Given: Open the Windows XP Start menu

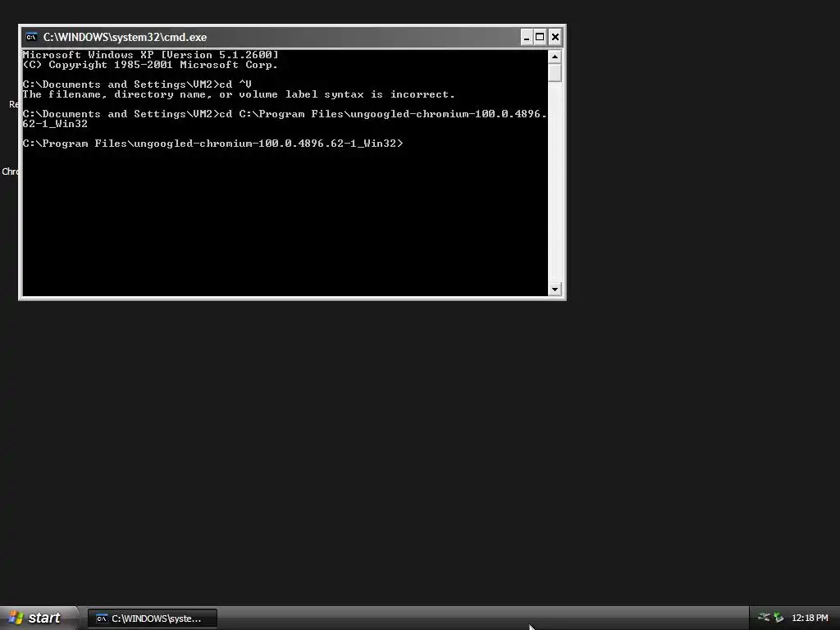Looking at the screenshot, I should pos(39,618).
